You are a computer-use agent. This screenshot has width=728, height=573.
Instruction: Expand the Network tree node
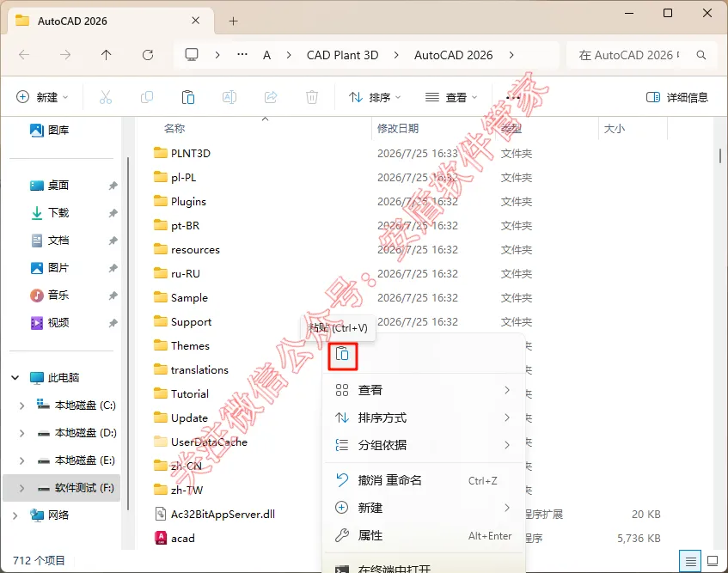click(x=15, y=515)
